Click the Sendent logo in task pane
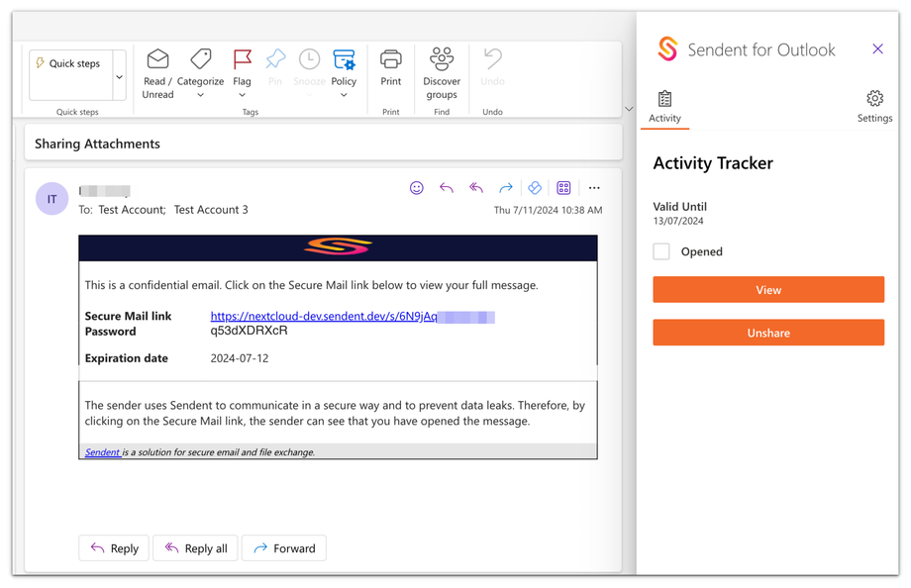Viewport: 911px width, 588px height. pos(667,49)
